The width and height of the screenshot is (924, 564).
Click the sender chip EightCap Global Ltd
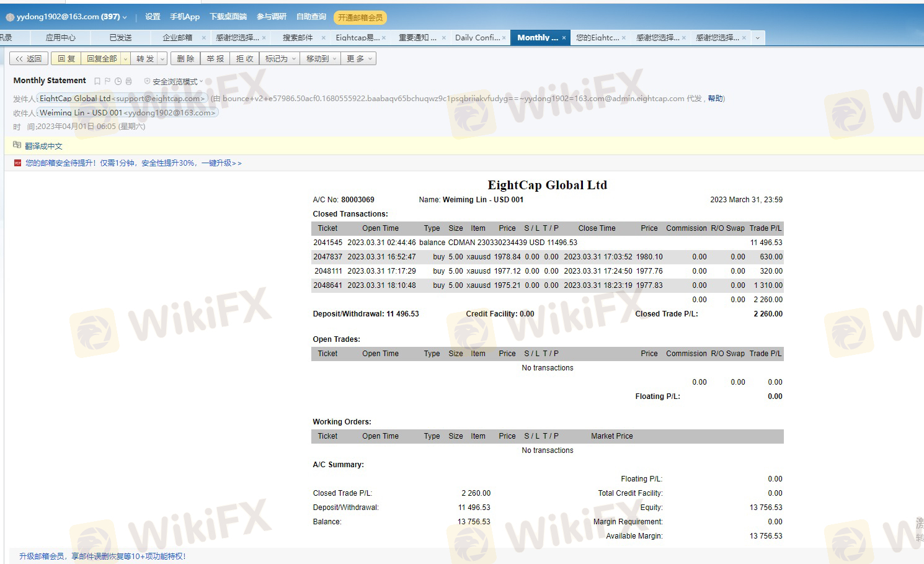[122, 99]
